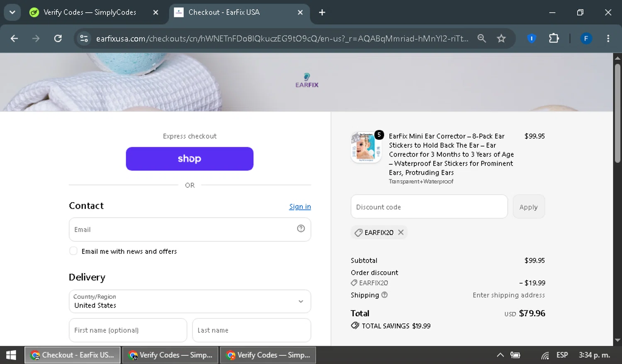Open the first Verify Codes taskbar window

(x=170, y=355)
